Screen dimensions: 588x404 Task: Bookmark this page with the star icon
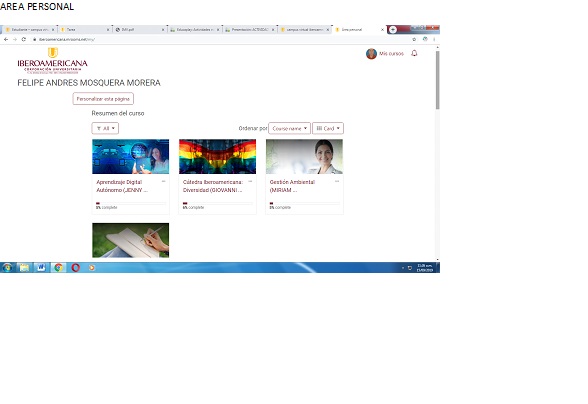pyautogui.click(x=414, y=39)
